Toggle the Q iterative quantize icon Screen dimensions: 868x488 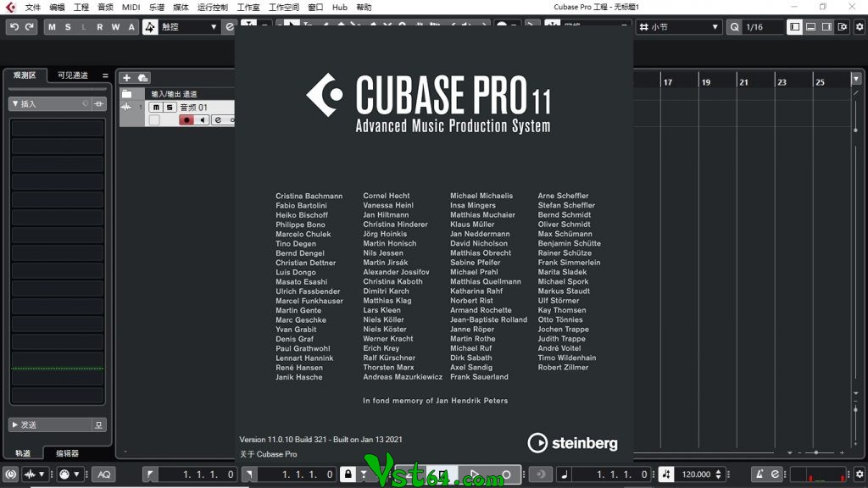tap(734, 26)
